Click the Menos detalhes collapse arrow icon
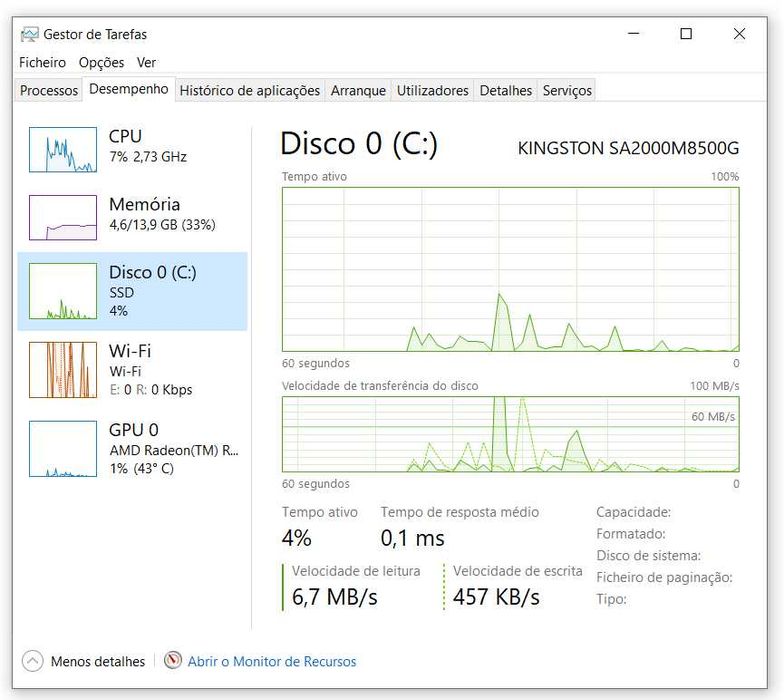Image resolution: width=784 pixels, height=700 pixels. (32, 661)
